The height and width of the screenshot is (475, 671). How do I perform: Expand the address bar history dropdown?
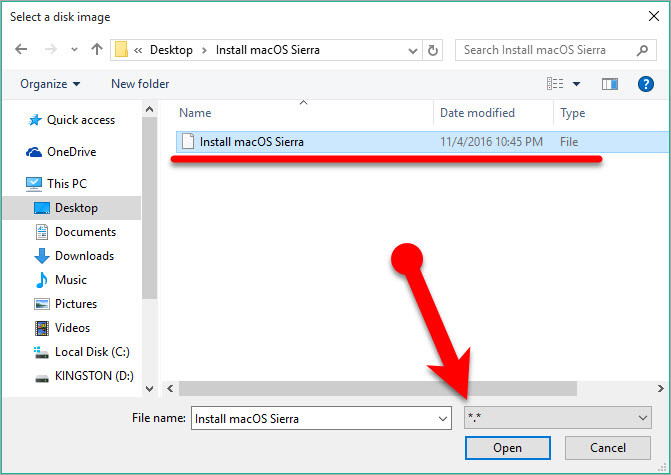pos(413,50)
